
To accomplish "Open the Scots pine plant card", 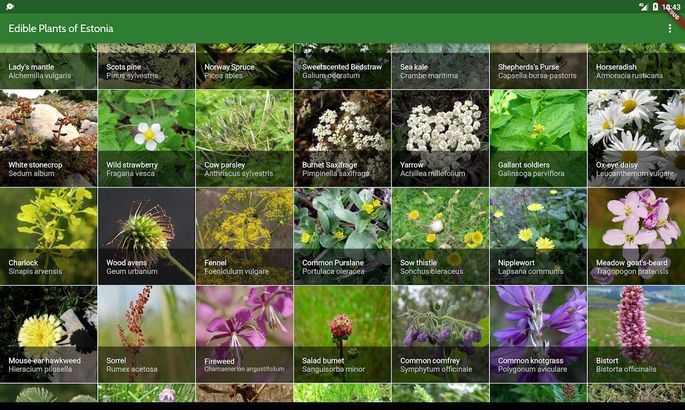I will [146, 66].
